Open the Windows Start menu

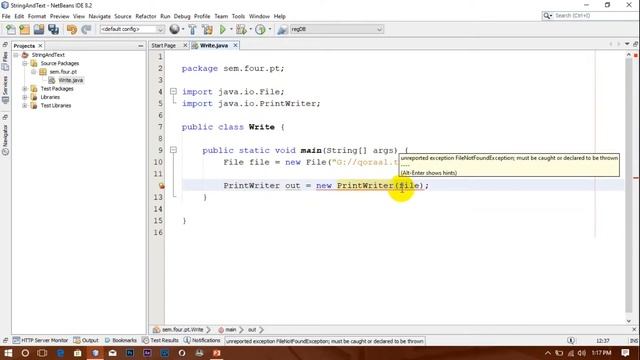tap(8, 353)
